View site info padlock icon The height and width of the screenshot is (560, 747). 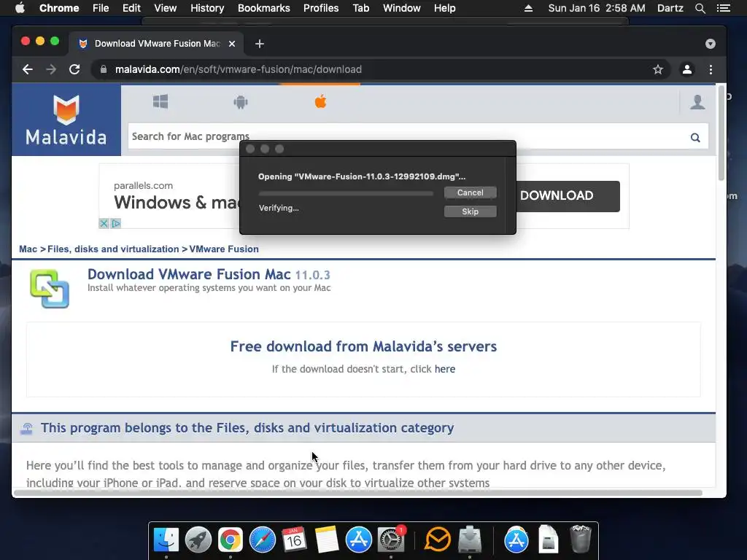click(x=104, y=69)
